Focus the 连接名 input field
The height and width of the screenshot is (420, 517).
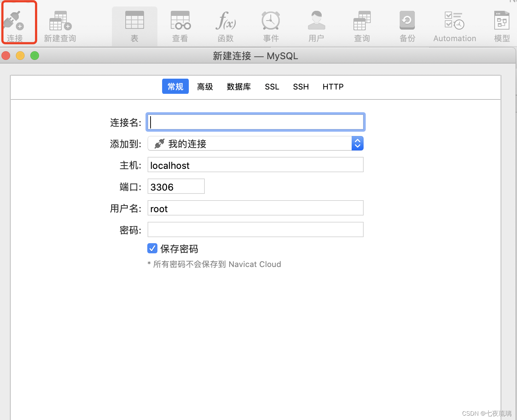tap(256, 122)
